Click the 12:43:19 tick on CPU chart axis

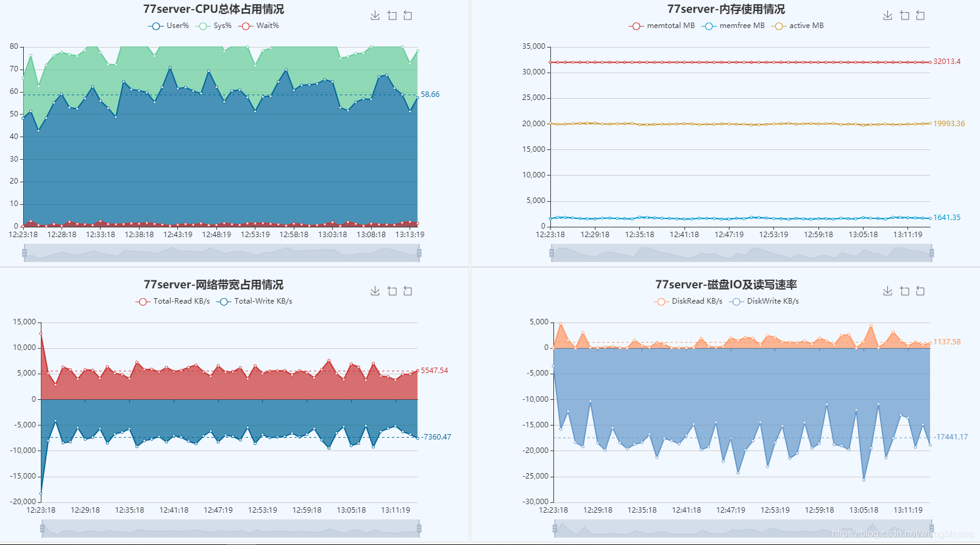[x=178, y=235]
